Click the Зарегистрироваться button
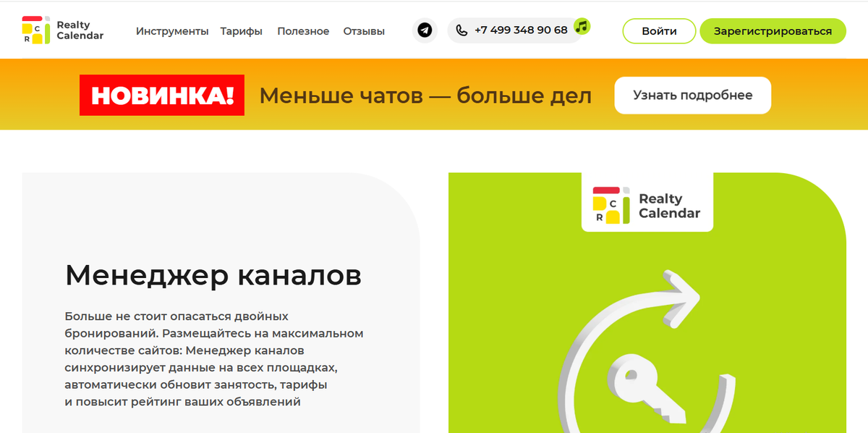Viewport: 868px width, 433px height. [x=773, y=31]
